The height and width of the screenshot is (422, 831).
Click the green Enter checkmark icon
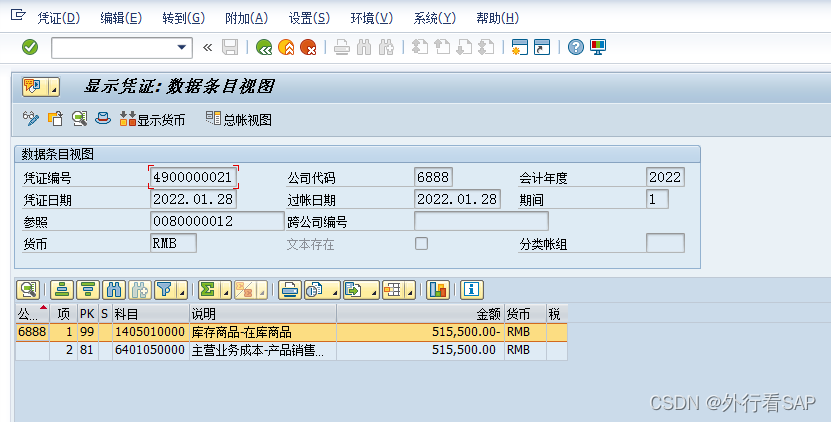(x=30, y=47)
